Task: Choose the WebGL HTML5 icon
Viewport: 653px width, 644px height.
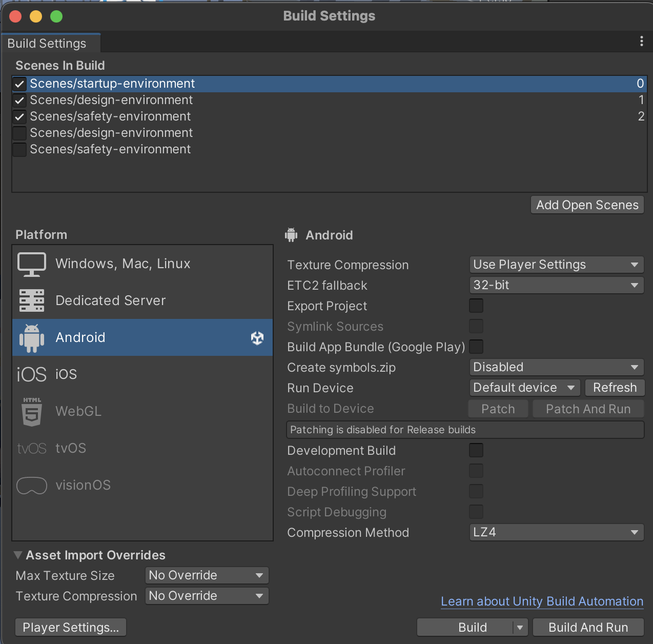Action: pyautogui.click(x=32, y=412)
